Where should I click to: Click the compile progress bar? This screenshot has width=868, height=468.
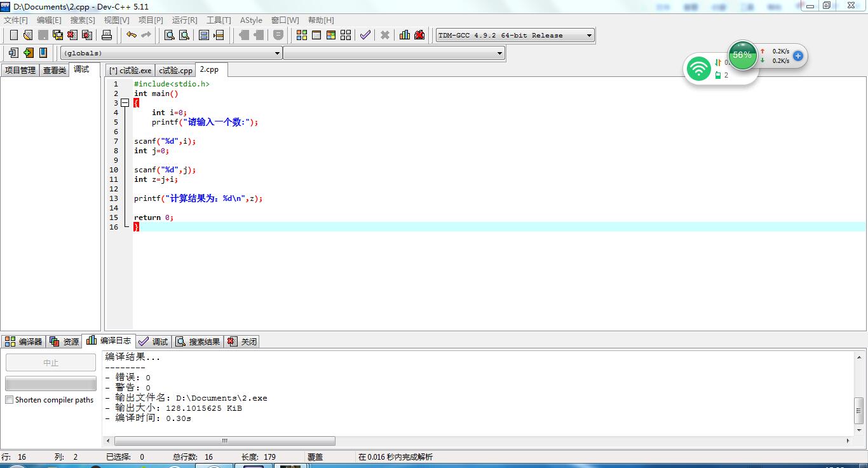(x=51, y=383)
